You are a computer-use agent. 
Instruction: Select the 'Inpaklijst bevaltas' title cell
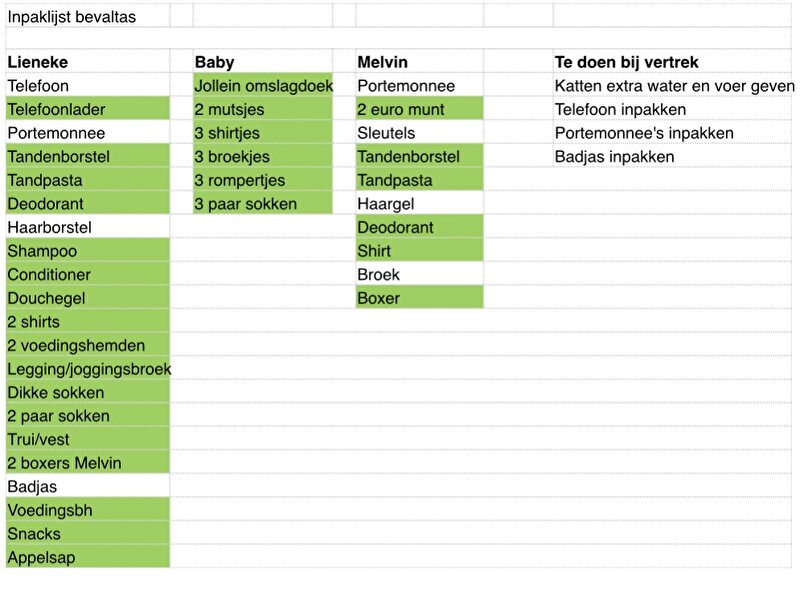[x=88, y=17]
